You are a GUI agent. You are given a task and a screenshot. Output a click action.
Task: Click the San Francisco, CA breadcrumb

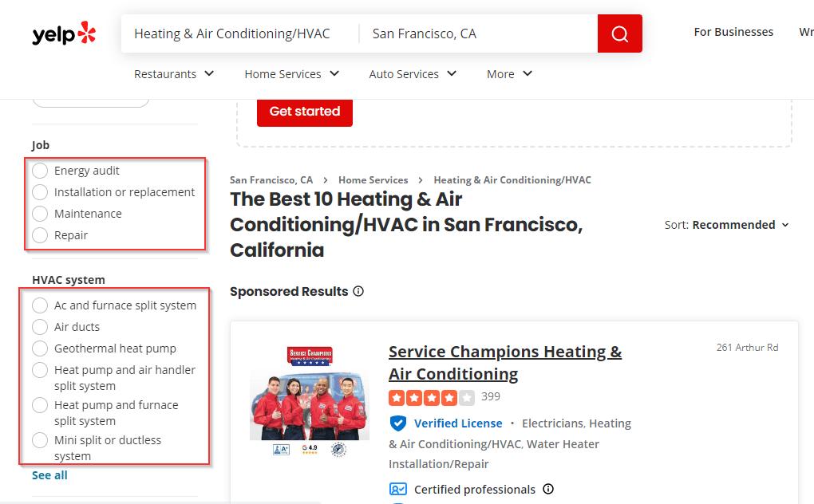(x=271, y=180)
